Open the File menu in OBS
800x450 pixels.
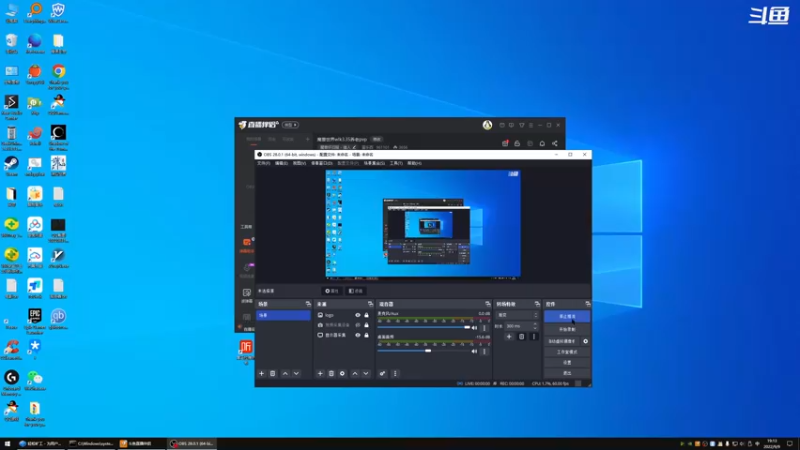click(263, 163)
